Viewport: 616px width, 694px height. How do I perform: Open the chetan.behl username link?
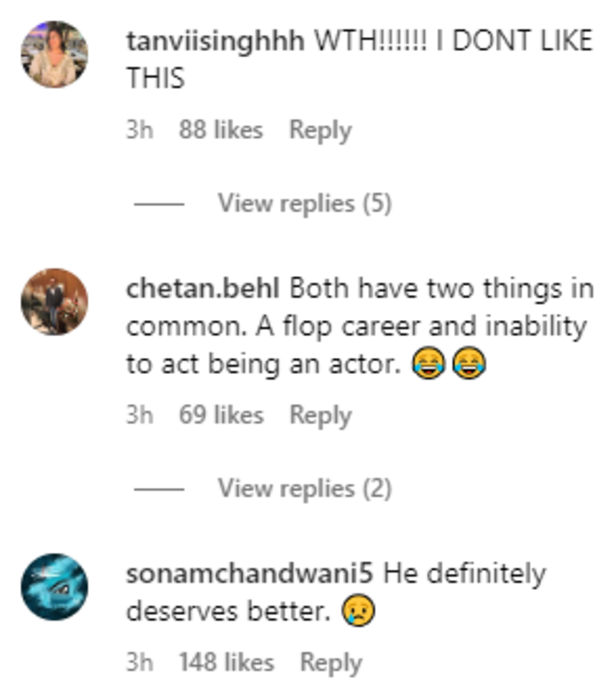pyautogui.click(x=204, y=289)
